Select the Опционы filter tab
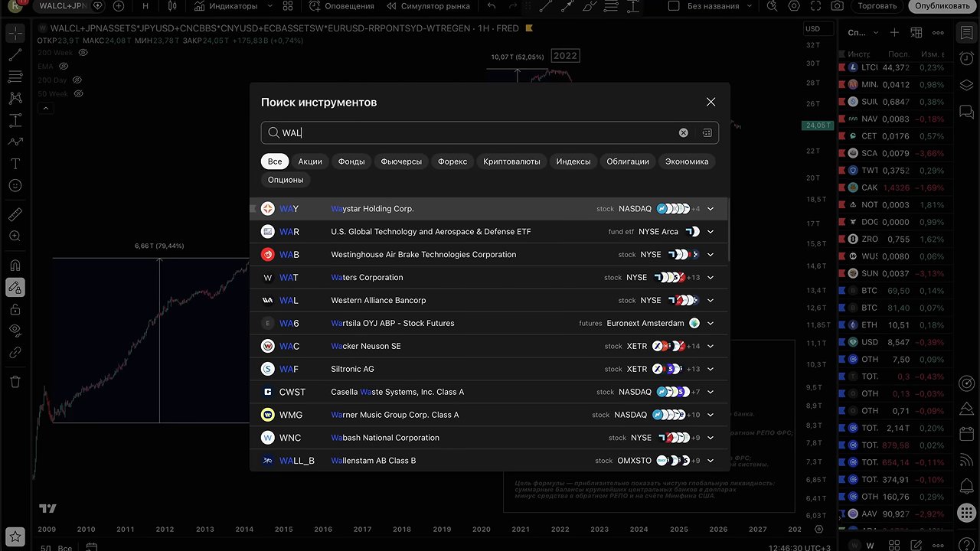 [286, 180]
